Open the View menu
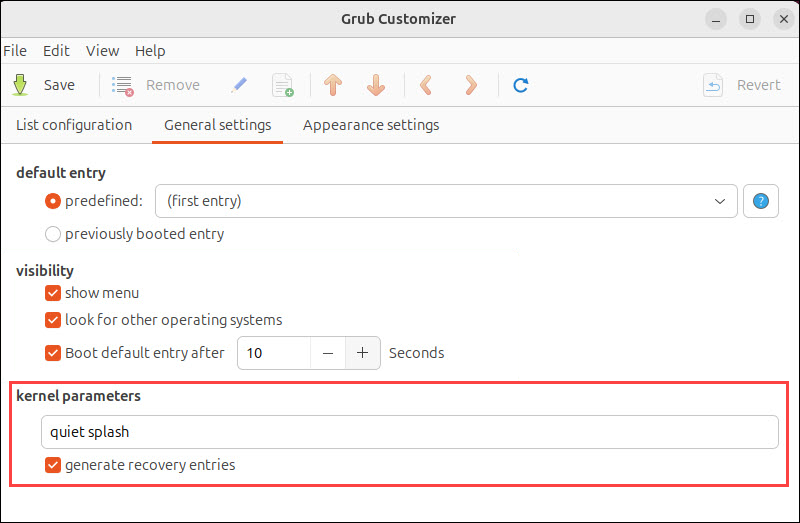The width and height of the screenshot is (800, 523). pos(103,51)
